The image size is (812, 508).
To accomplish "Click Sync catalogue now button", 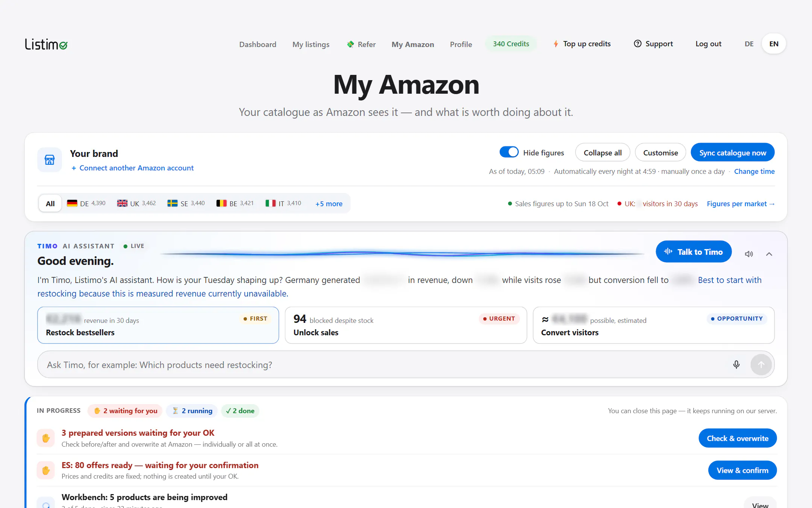I will [732, 153].
